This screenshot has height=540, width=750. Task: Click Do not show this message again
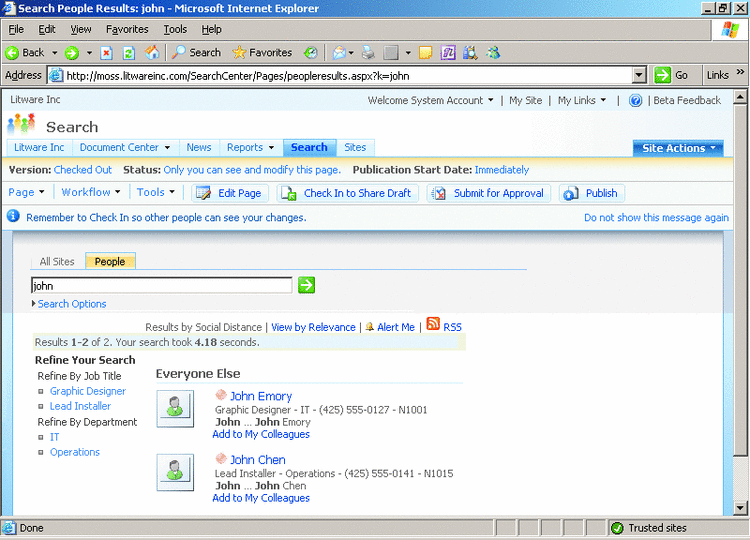point(656,218)
